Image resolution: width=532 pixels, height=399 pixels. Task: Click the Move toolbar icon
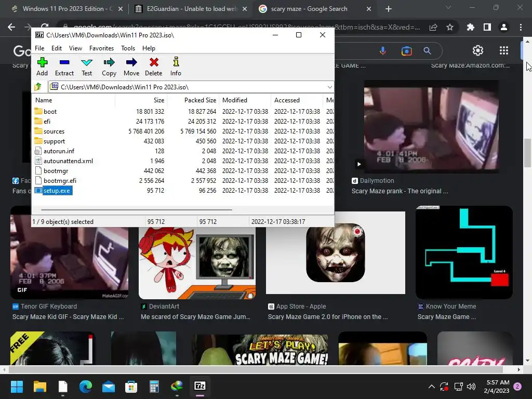coord(131,67)
